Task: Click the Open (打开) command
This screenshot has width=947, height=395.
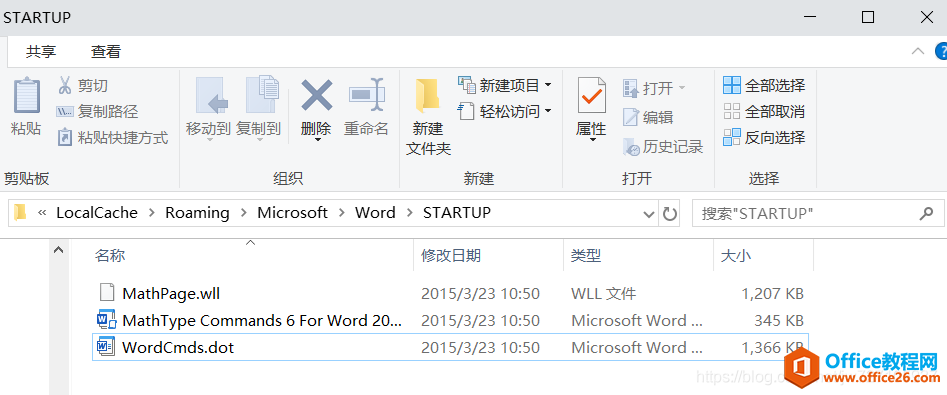Action: 654,89
